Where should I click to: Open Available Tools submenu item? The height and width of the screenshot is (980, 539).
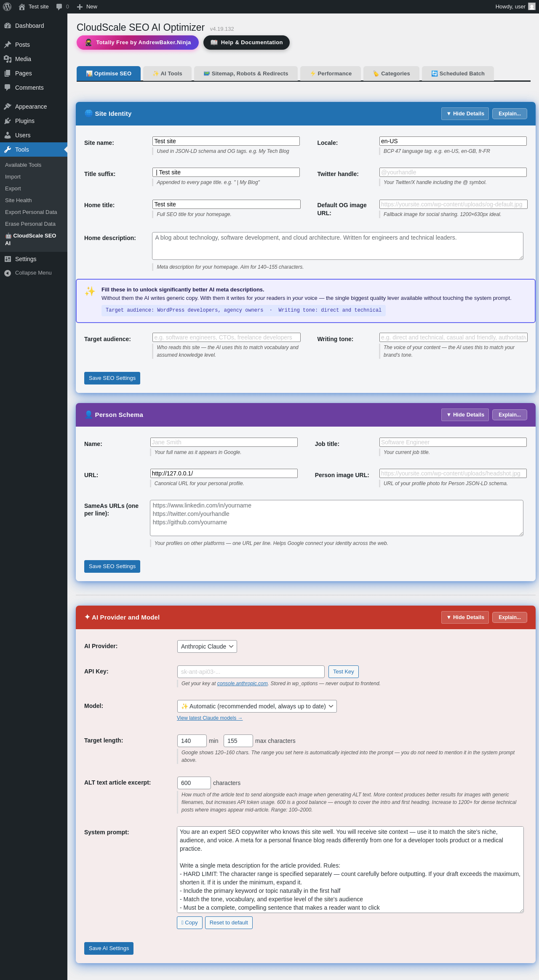(23, 165)
